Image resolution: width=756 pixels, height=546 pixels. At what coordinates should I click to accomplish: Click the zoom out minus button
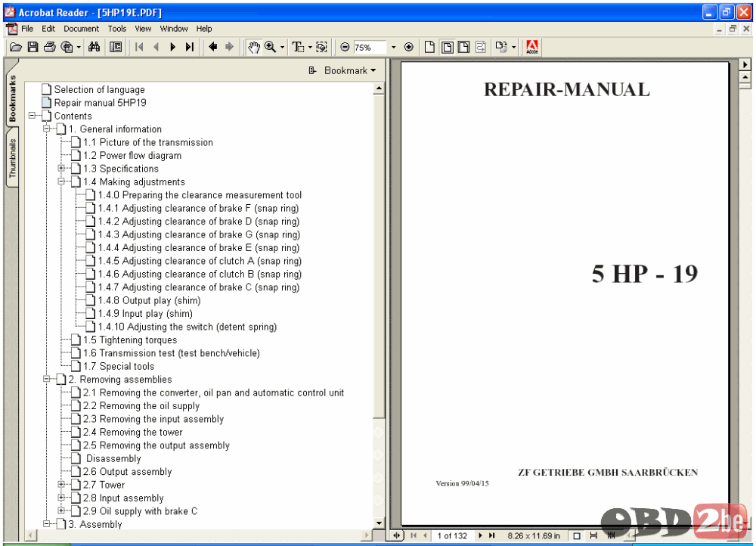[x=345, y=47]
